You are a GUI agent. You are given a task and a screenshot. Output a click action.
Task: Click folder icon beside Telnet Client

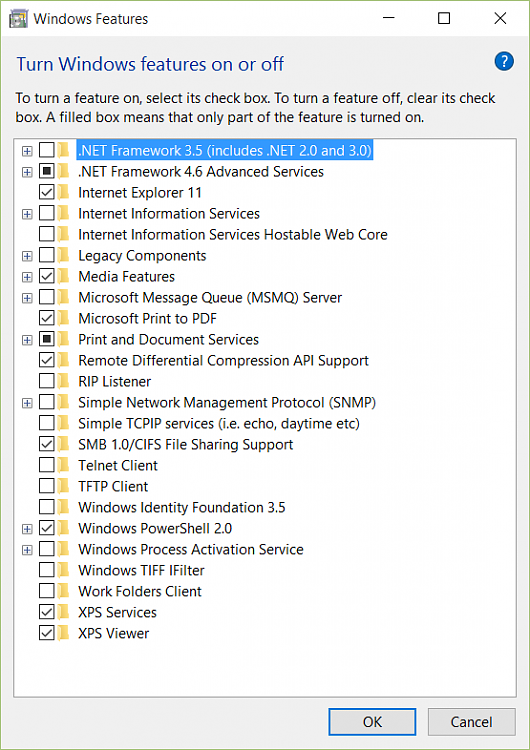coord(63,465)
